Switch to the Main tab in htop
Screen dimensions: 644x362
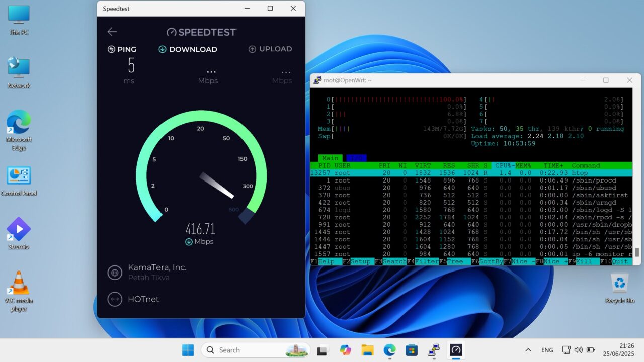click(x=330, y=158)
